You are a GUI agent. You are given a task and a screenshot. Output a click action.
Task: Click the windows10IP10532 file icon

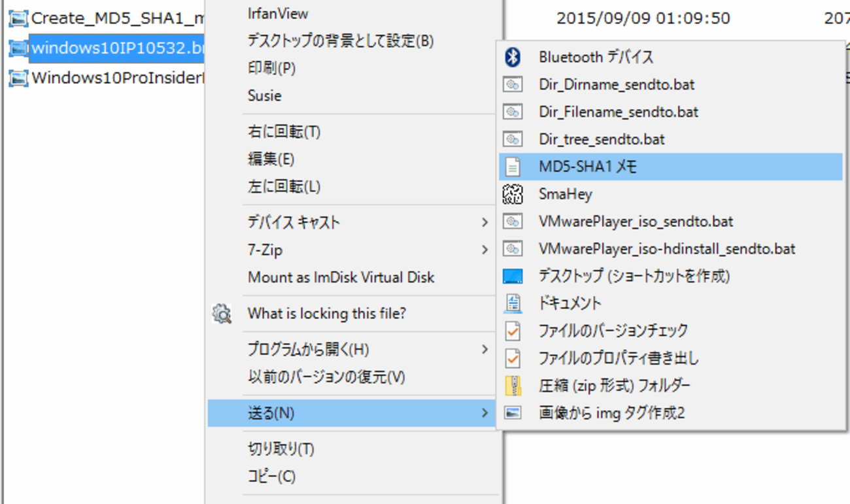pos(18,48)
